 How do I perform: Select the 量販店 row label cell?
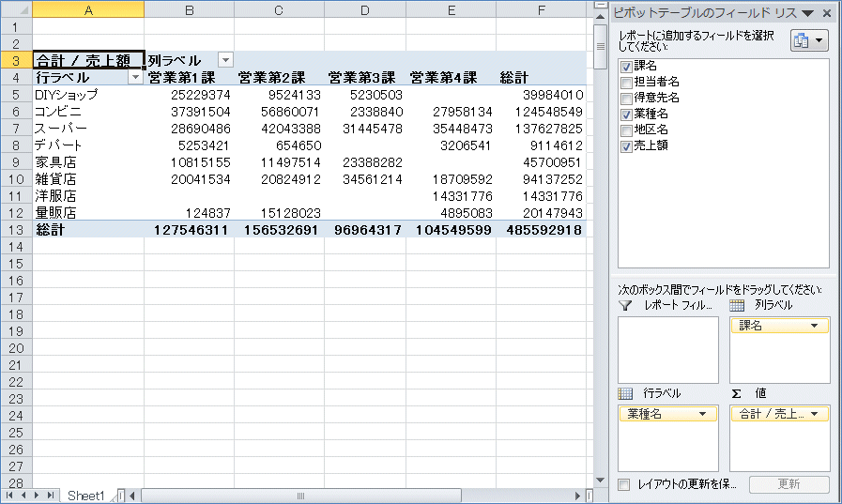pyautogui.click(x=88, y=212)
